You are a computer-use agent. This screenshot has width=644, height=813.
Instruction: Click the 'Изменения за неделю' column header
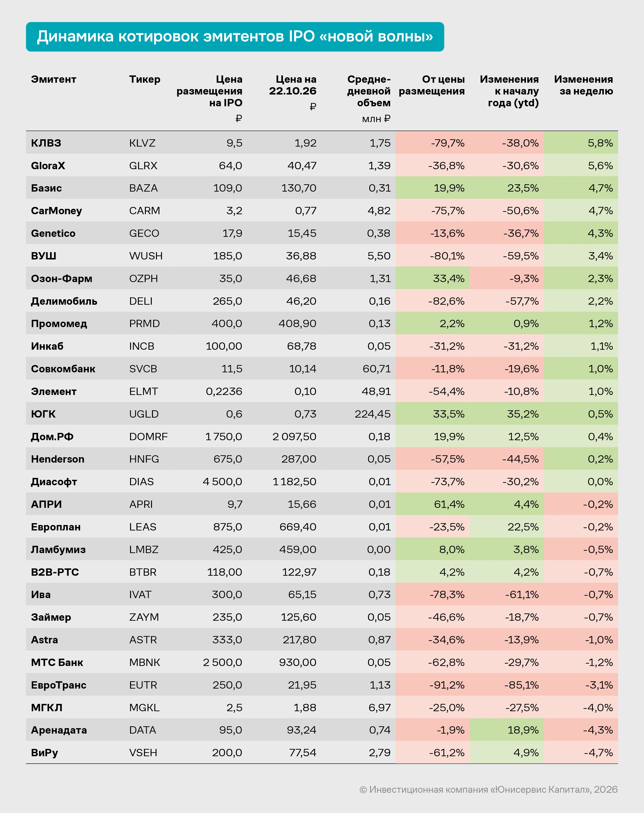coord(583,85)
